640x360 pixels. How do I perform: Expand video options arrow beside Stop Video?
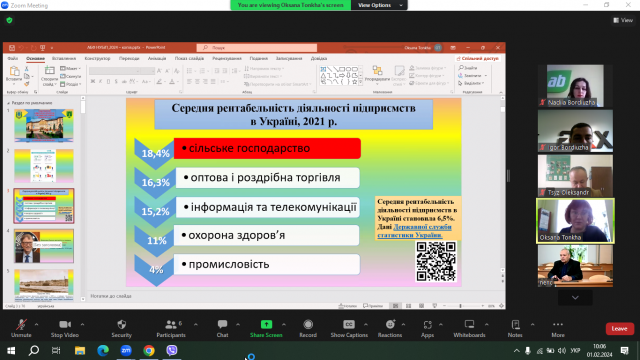pos(82,324)
